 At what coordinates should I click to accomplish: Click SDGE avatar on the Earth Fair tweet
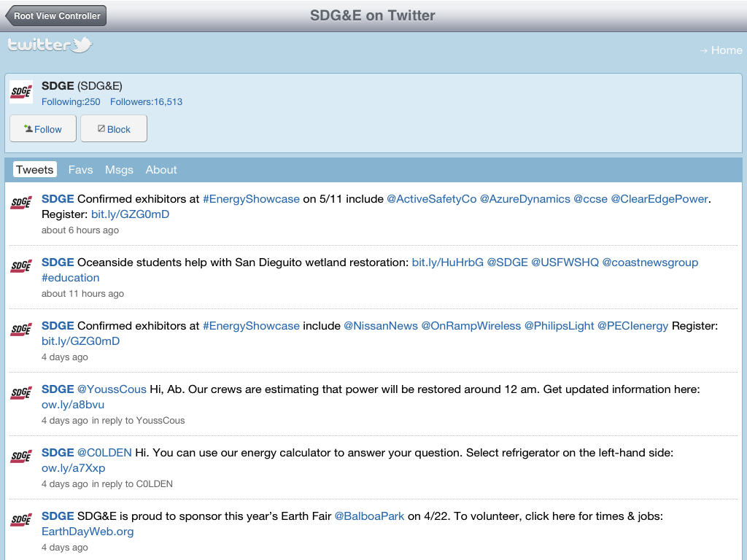coord(21,519)
